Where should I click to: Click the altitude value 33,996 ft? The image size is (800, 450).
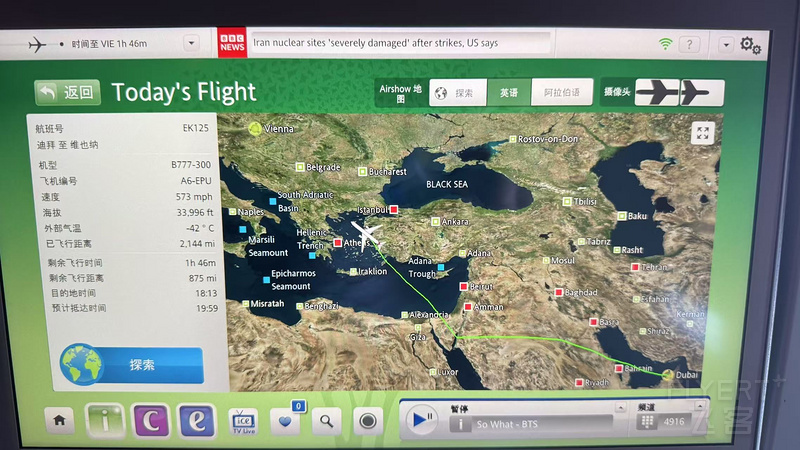pyautogui.click(x=195, y=212)
